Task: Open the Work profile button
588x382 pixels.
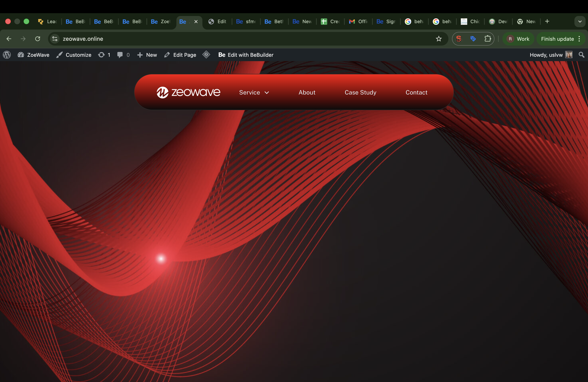Action: pyautogui.click(x=518, y=39)
